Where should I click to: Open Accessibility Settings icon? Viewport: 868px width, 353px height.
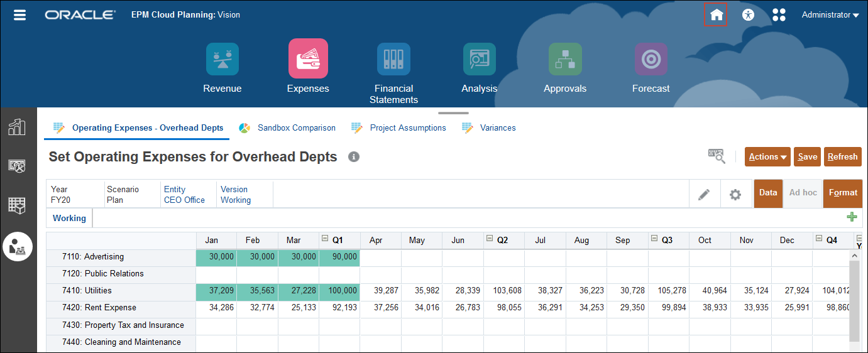click(748, 15)
